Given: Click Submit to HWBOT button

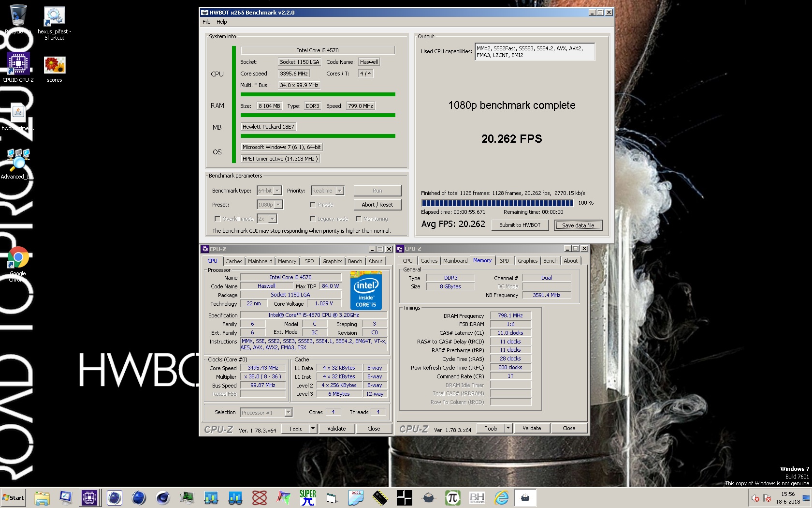Looking at the screenshot, I should (520, 225).
